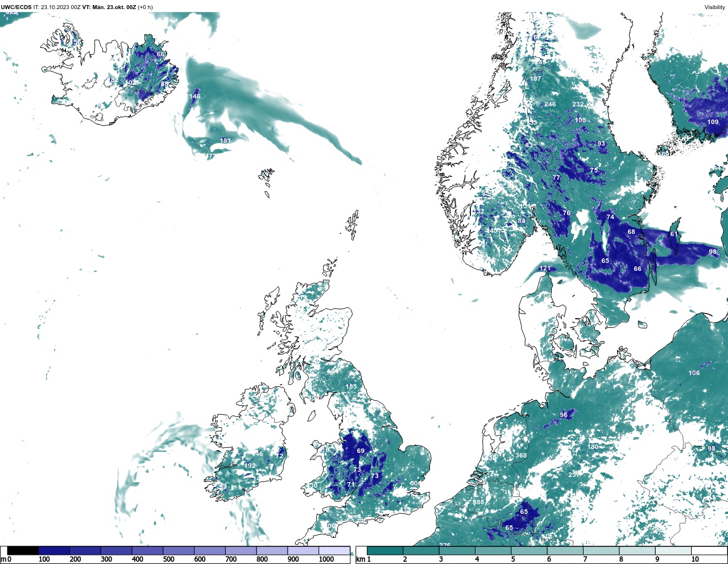This screenshot has width=728, height=564.
Task: Click the '74' value near Stockholm
Action: [610, 217]
